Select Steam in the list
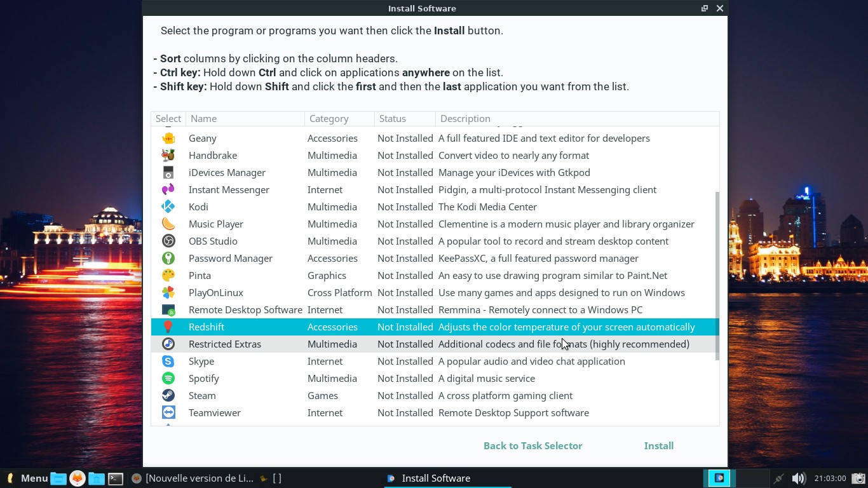Image resolution: width=868 pixels, height=488 pixels. pos(202,396)
